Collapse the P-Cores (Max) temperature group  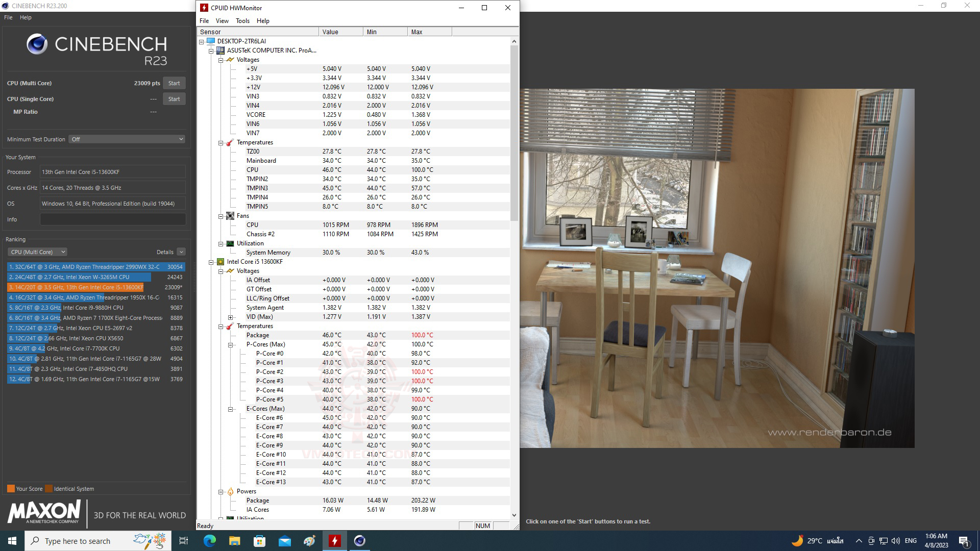point(231,345)
